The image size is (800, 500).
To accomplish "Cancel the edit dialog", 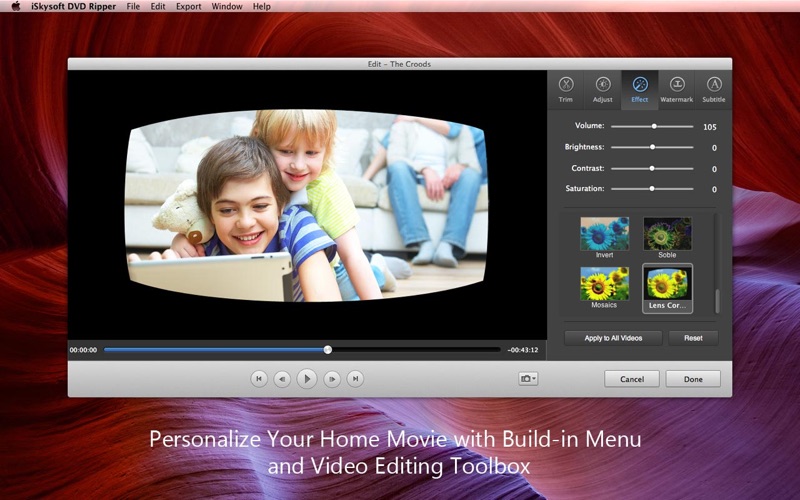I will pos(632,379).
